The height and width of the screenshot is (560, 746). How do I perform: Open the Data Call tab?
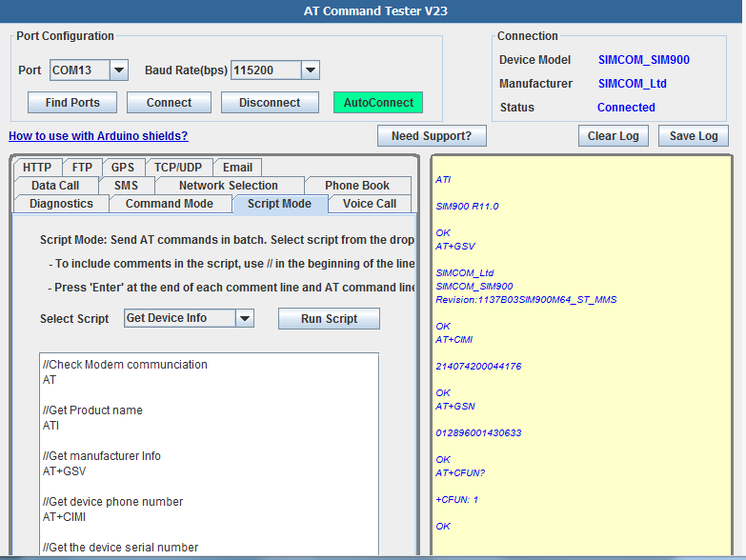click(x=55, y=186)
